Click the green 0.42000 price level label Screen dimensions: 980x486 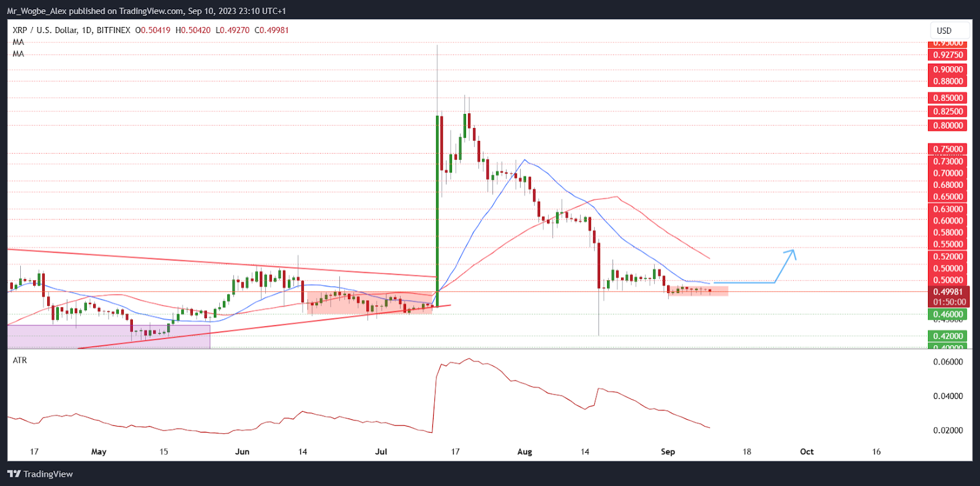pyautogui.click(x=948, y=336)
